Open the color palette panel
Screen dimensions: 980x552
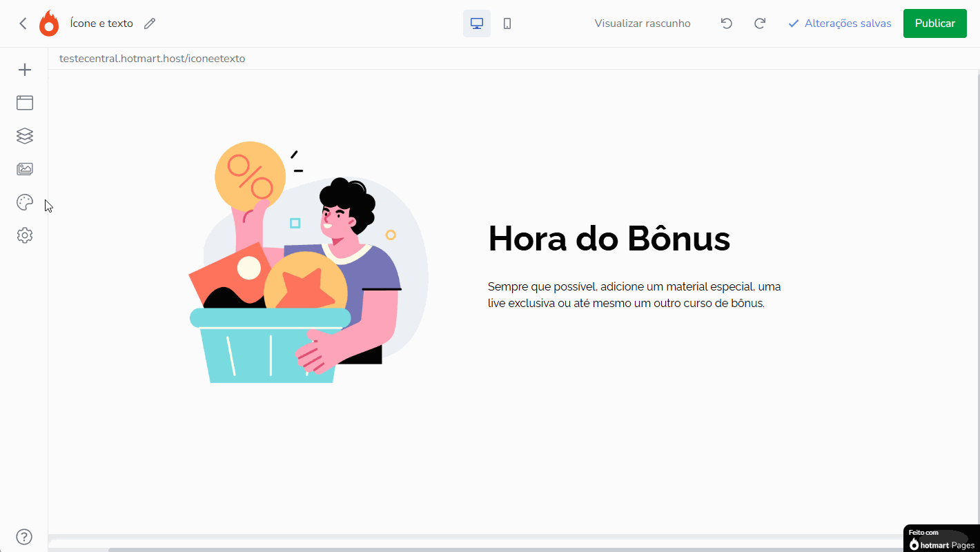click(25, 201)
